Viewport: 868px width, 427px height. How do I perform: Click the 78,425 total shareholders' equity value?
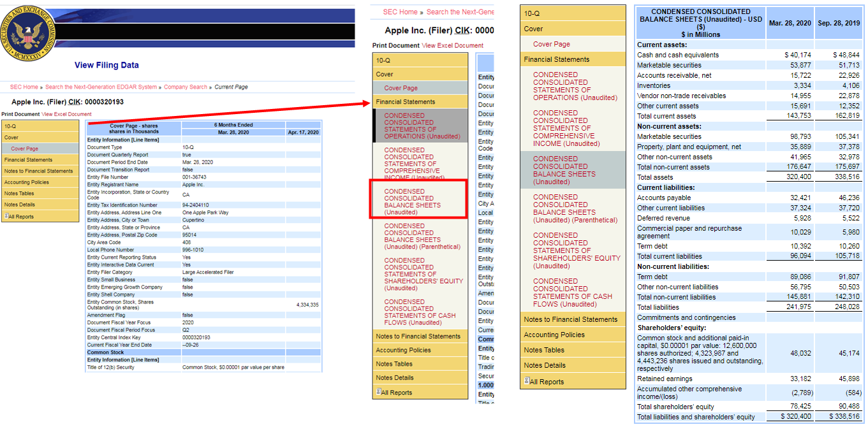point(802,407)
